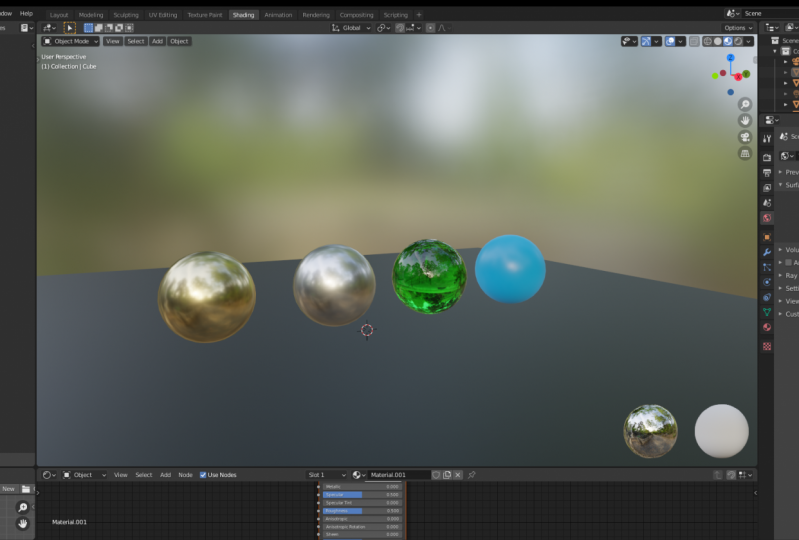
Task: Open the Particles properties tab icon
Action: coord(767,267)
